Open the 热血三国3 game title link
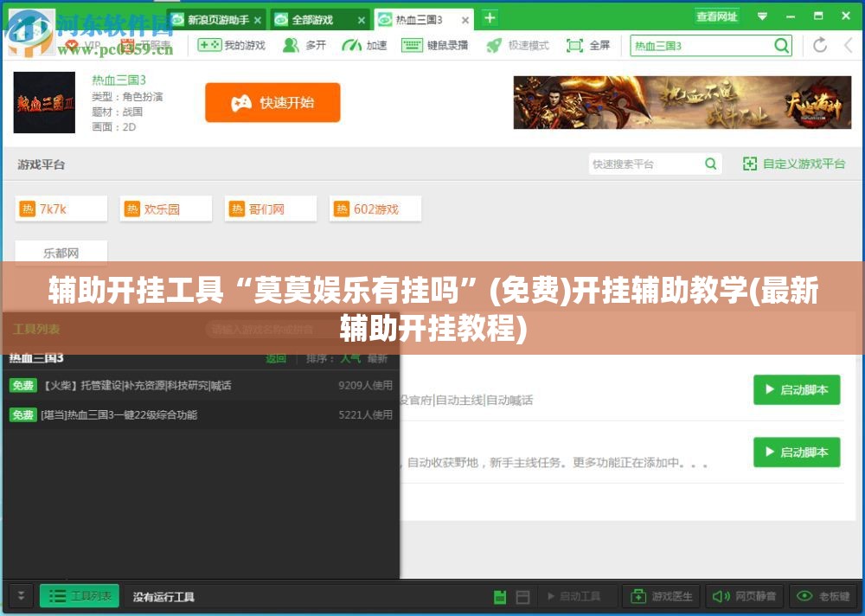Screen dimensions: 865x616 [x=119, y=80]
